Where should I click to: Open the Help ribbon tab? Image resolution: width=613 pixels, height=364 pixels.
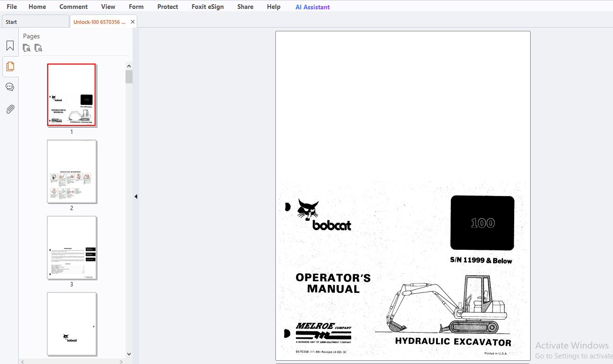pos(273,7)
